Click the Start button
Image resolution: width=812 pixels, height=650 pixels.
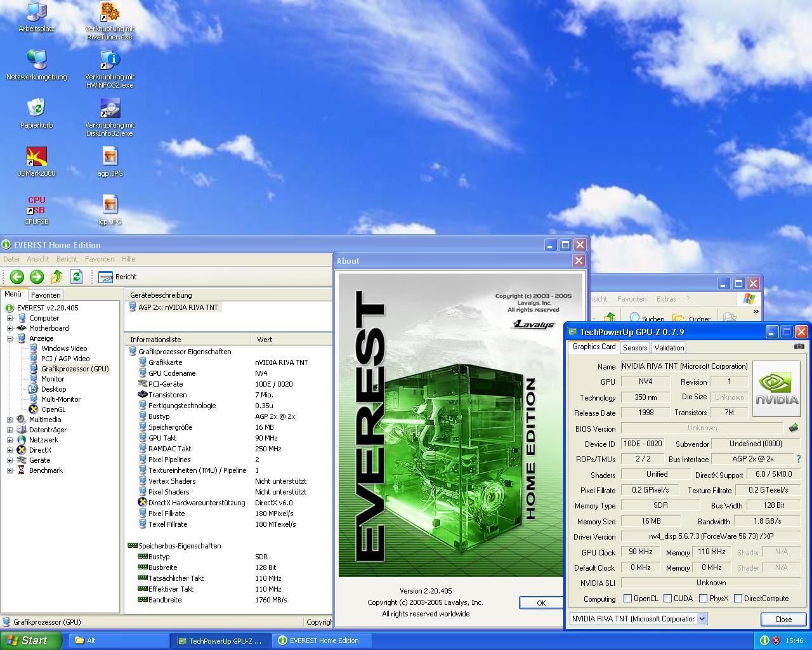[30, 640]
